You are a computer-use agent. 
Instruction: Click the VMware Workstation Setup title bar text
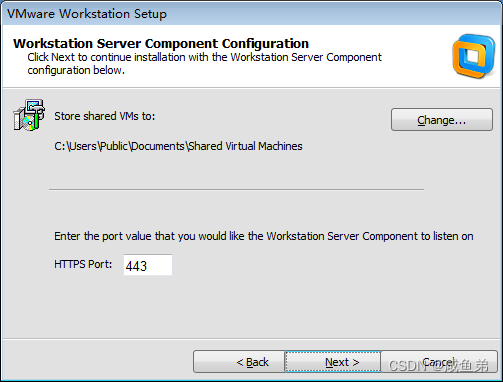click(x=87, y=14)
